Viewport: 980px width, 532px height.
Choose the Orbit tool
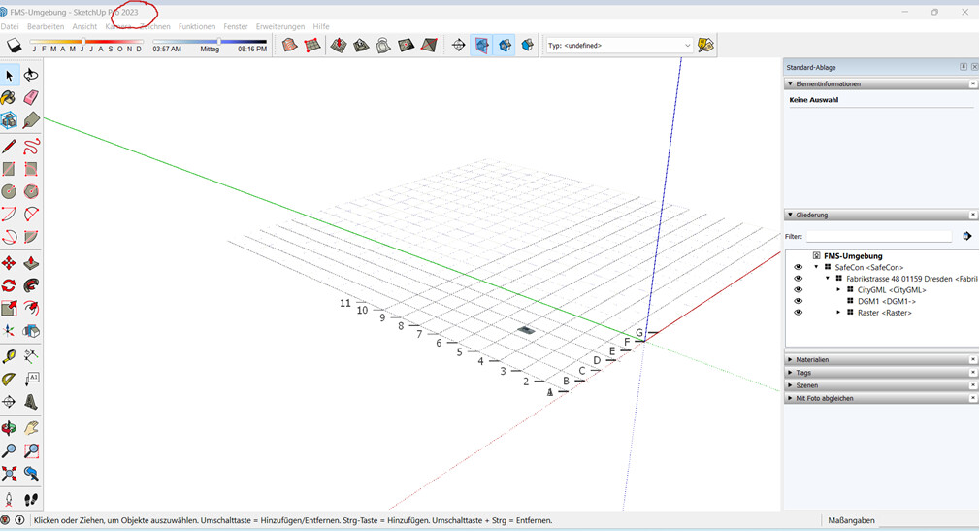pyautogui.click(x=9, y=428)
